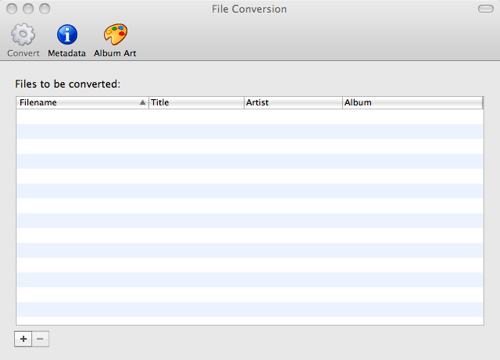The width and height of the screenshot is (500, 360).
Task: Open the Metadata info icon
Action: (67, 34)
